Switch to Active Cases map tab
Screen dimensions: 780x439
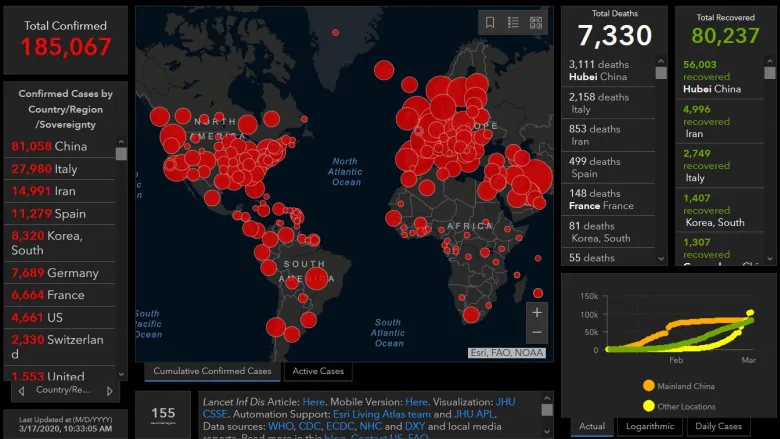[318, 371]
